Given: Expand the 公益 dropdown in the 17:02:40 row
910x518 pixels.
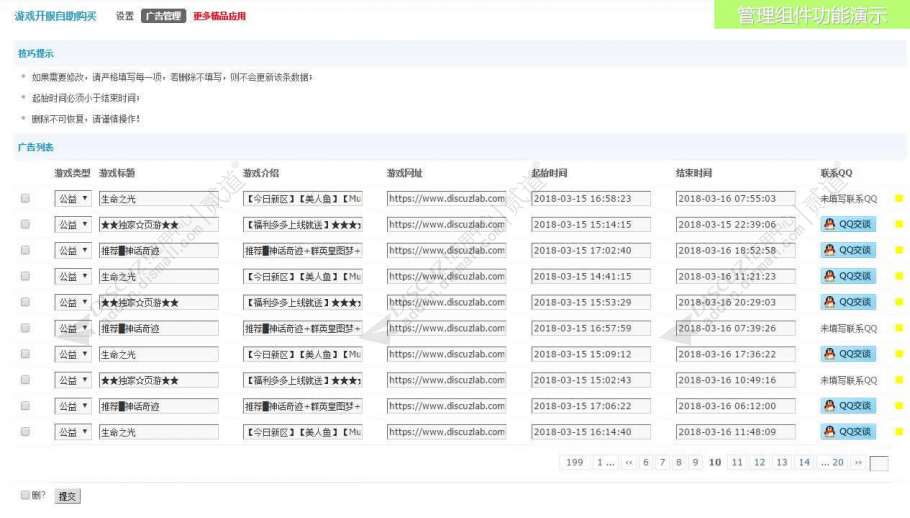Looking at the screenshot, I should click(73, 251).
